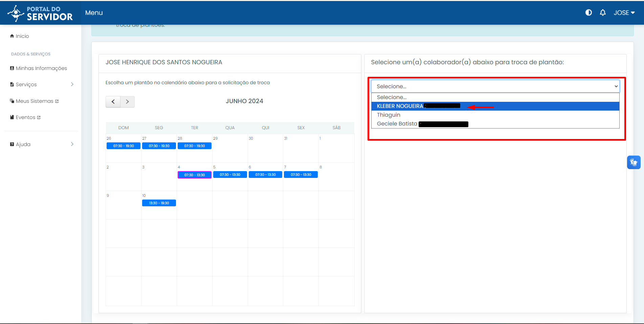Select the day 26 shift 07:30 - 19:30

click(x=124, y=146)
